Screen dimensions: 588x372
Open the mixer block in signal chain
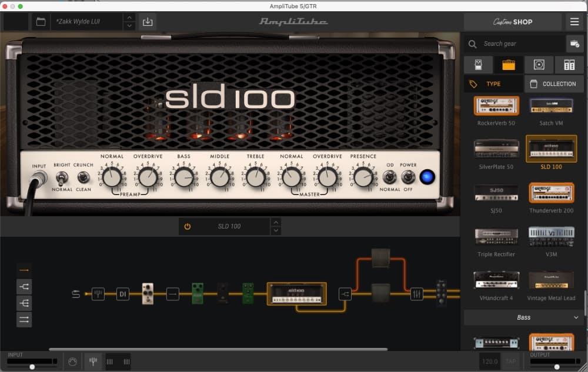point(417,294)
